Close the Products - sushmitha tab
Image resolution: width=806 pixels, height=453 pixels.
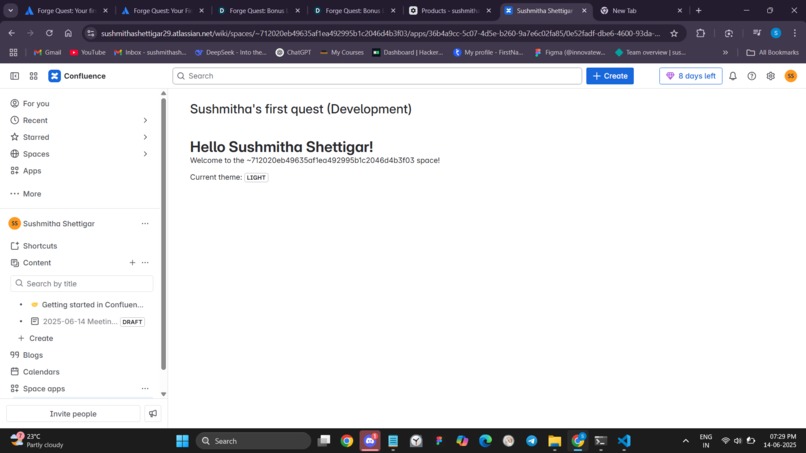click(x=488, y=10)
